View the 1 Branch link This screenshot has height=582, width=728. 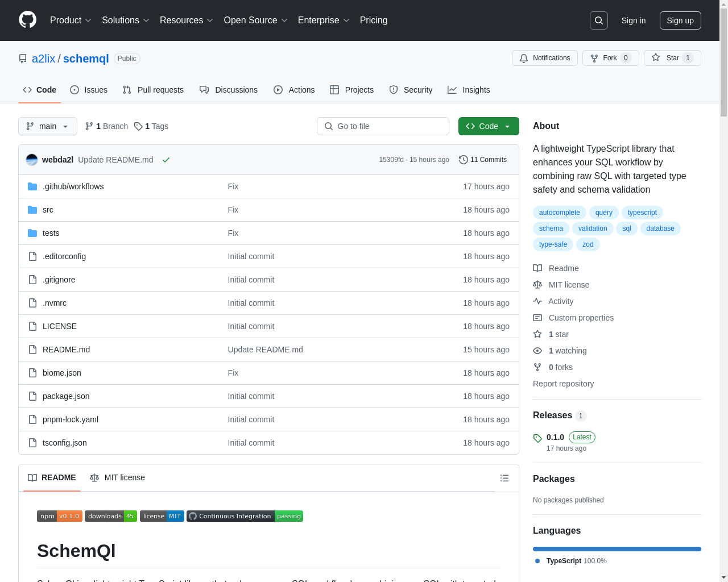point(106,126)
